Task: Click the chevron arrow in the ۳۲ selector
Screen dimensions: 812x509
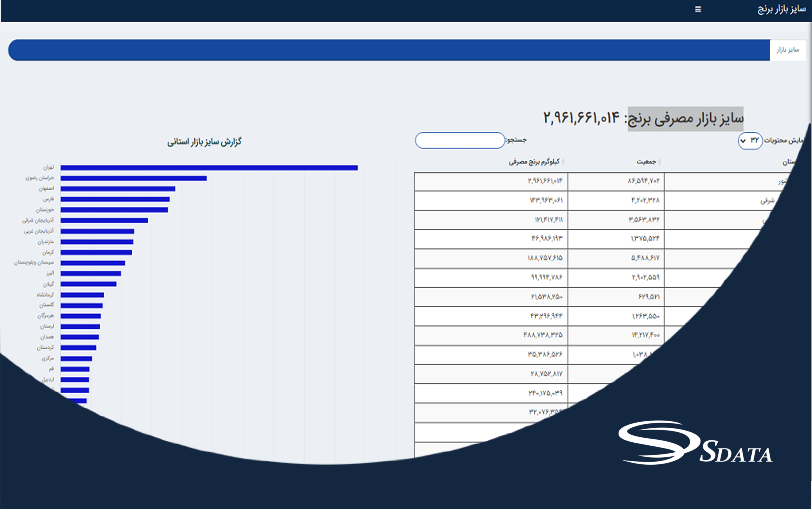Action: pyautogui.click(x=743, y=141)
